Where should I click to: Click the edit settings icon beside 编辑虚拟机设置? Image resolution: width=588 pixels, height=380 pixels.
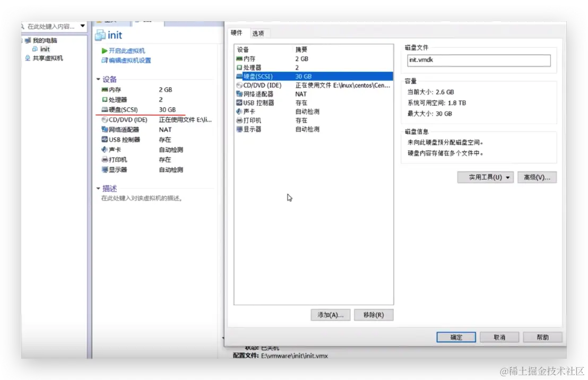click(104, 60)
